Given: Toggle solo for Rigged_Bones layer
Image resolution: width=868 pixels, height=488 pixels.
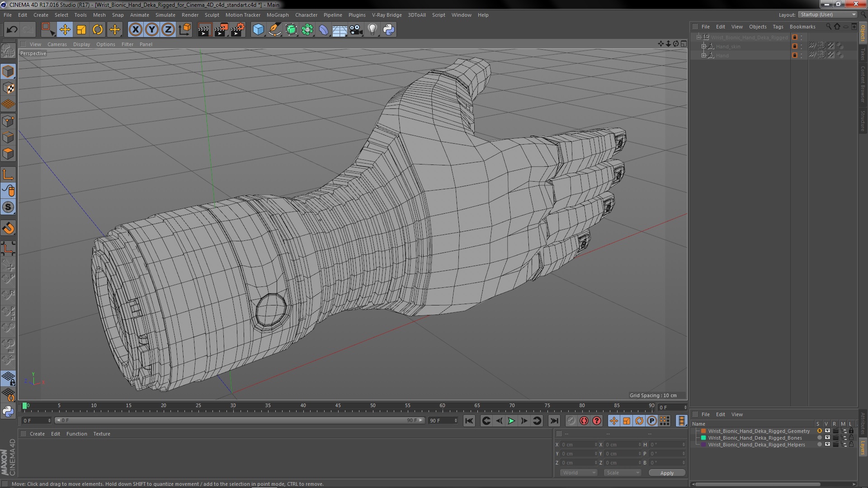Looking at the screenshot, I should pyautogui.click(x=819, y=438).
